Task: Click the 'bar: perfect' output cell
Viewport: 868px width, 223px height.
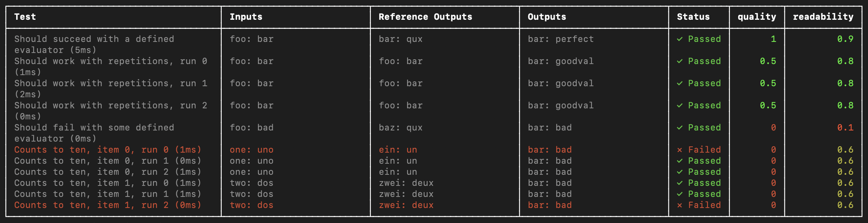Action: 561,39
